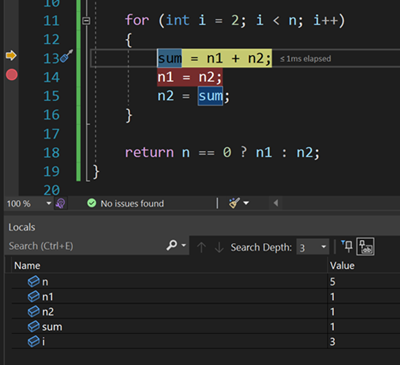This screenshot has height=365, width=400.
Task: Click the yellow current-statement arrow on line 13
Action: (11, 55)
